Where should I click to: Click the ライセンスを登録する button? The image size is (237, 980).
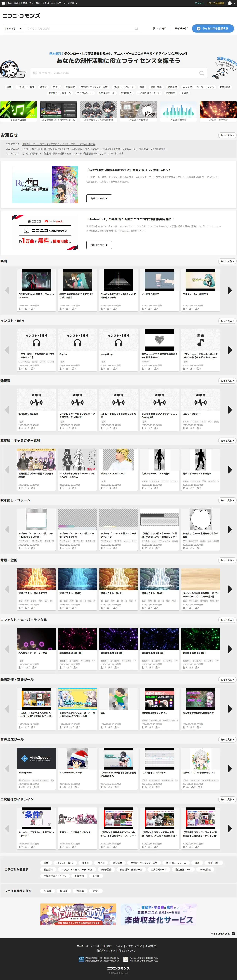click(213, 28)
